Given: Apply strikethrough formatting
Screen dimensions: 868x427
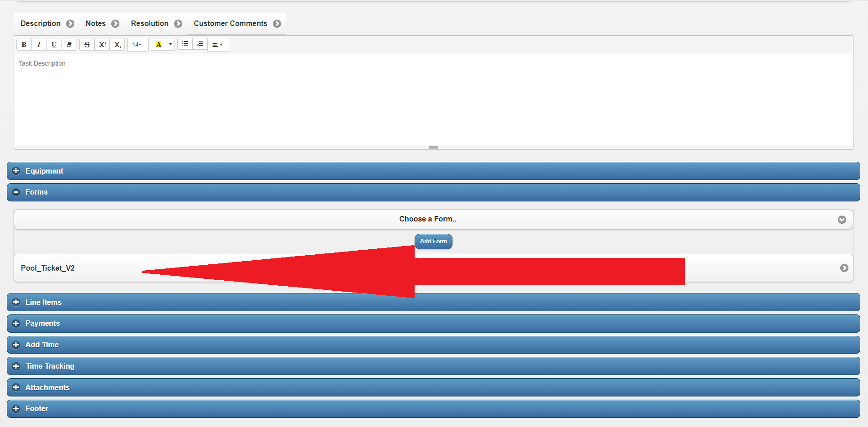Looking at the screenshot, I should click(87, 45).
